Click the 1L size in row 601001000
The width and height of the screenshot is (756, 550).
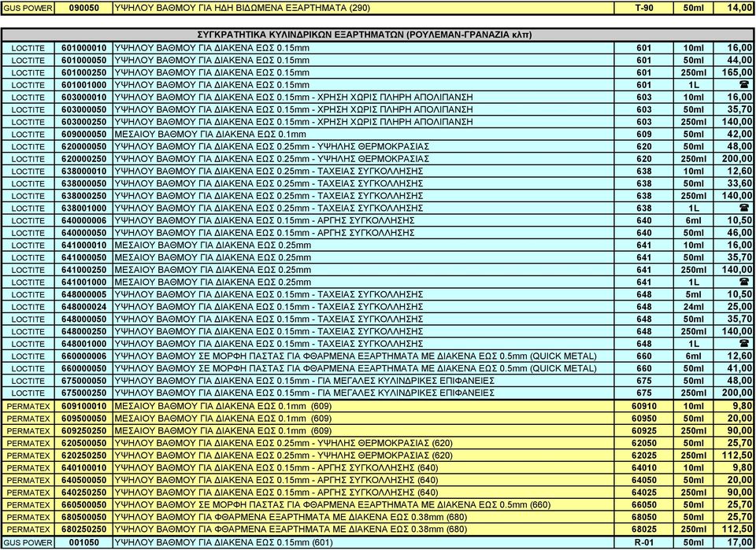click(694, 85)
